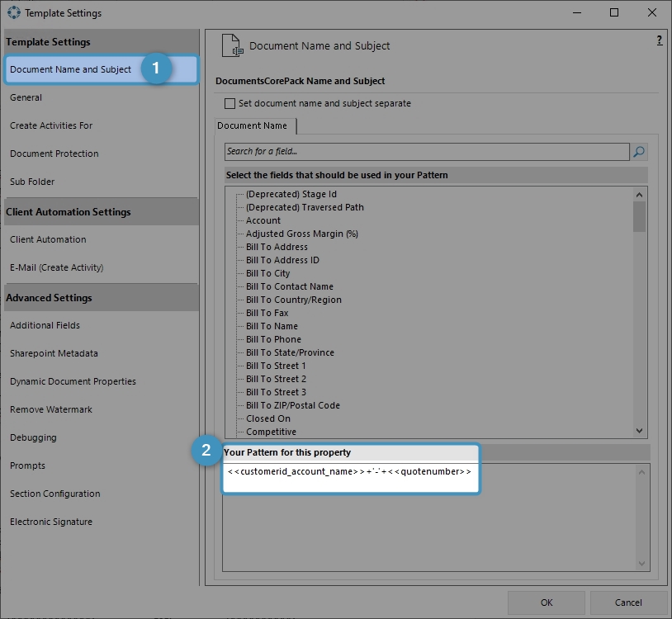Open Electronic Signature settings
Image resolution: width=672 pixels, height=619 pixels.
51,522
